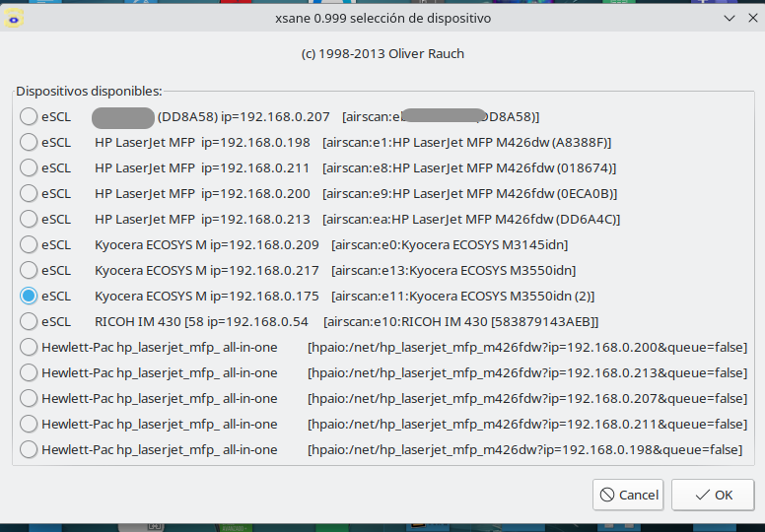Click text airscan:ea:HP LaserJet MFP M426fdw (DD6A4C)

coord(471,219)
